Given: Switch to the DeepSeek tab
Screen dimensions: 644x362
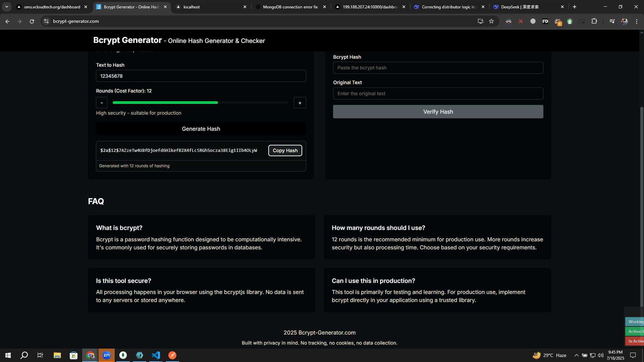Looking at the screenshot, I should [x=529, y=7].
